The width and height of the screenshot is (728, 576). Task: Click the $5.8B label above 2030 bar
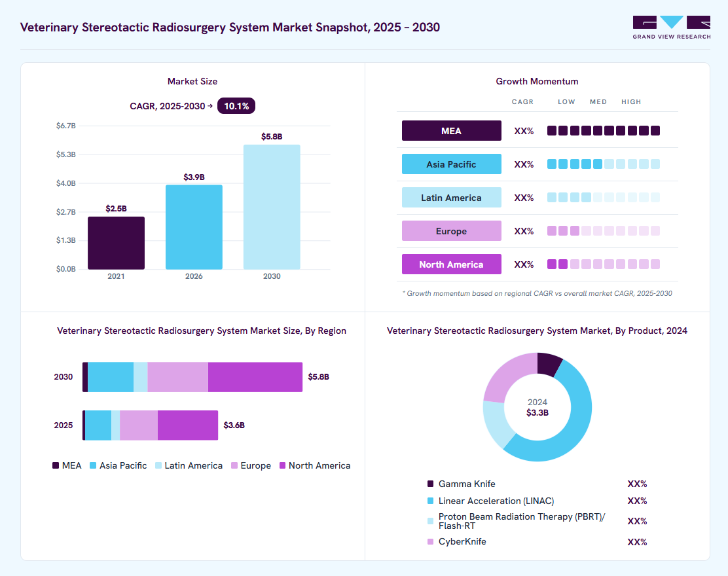pyautogui.click(x=272, y=136)
